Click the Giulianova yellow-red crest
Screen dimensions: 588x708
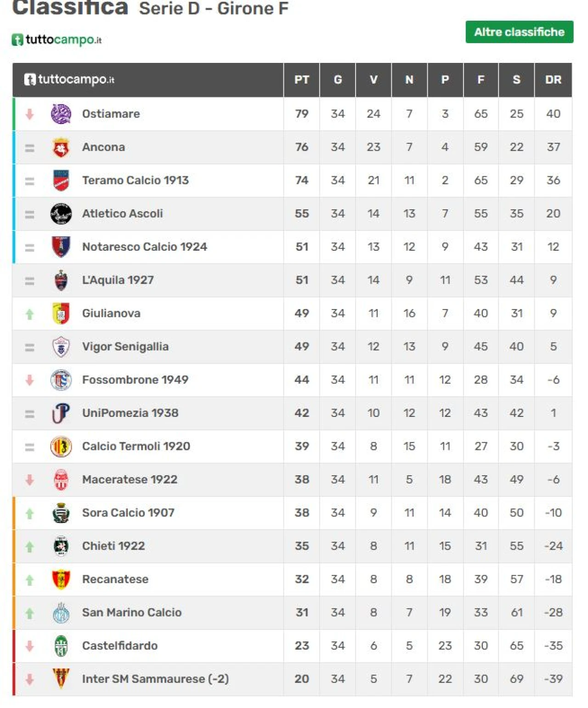point(61,313)
